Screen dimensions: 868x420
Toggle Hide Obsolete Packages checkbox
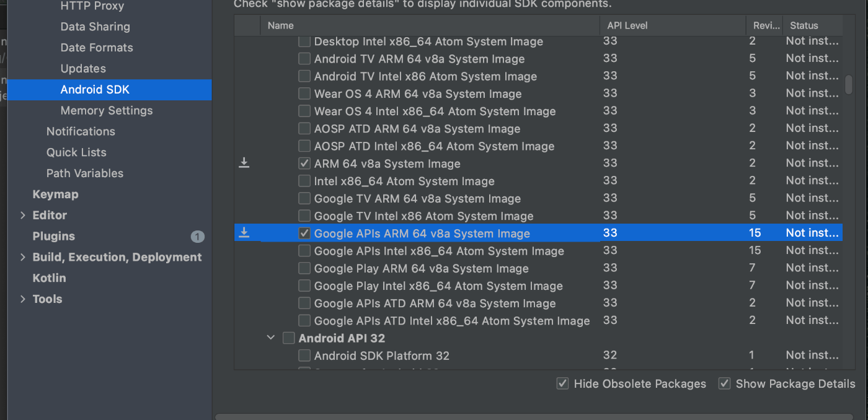(x=562, y=383)
